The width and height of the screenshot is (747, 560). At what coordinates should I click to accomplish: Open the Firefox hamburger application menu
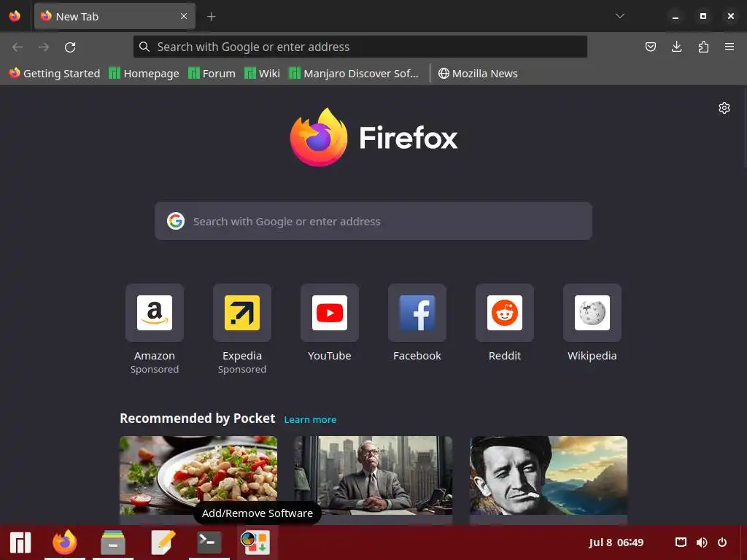click(729, 47)
